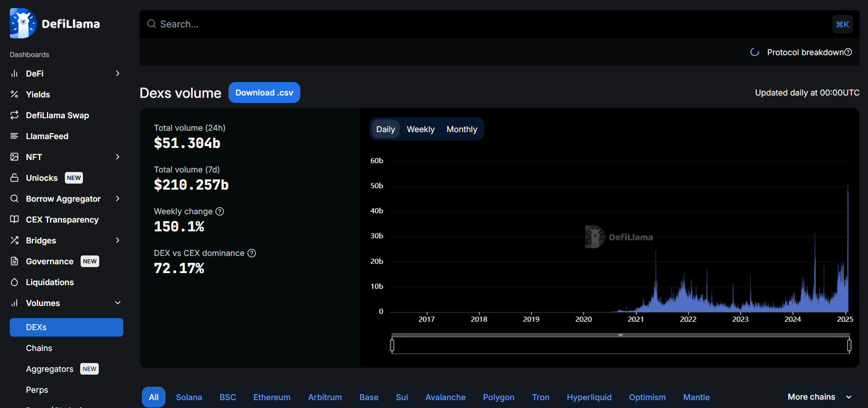Expand the Bridges sidebar section
Viewport: 868px width, 408px height.
click(x=118, y=240)
